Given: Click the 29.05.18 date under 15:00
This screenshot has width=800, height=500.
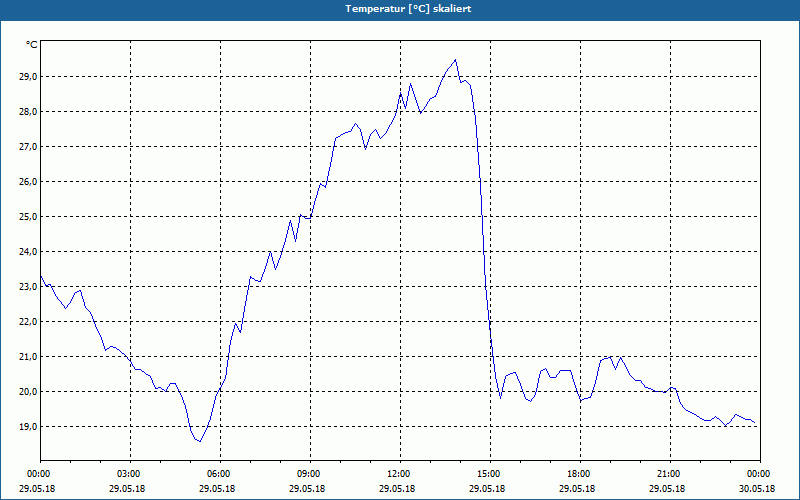Looking at the screenshot, I should [487, 489].
